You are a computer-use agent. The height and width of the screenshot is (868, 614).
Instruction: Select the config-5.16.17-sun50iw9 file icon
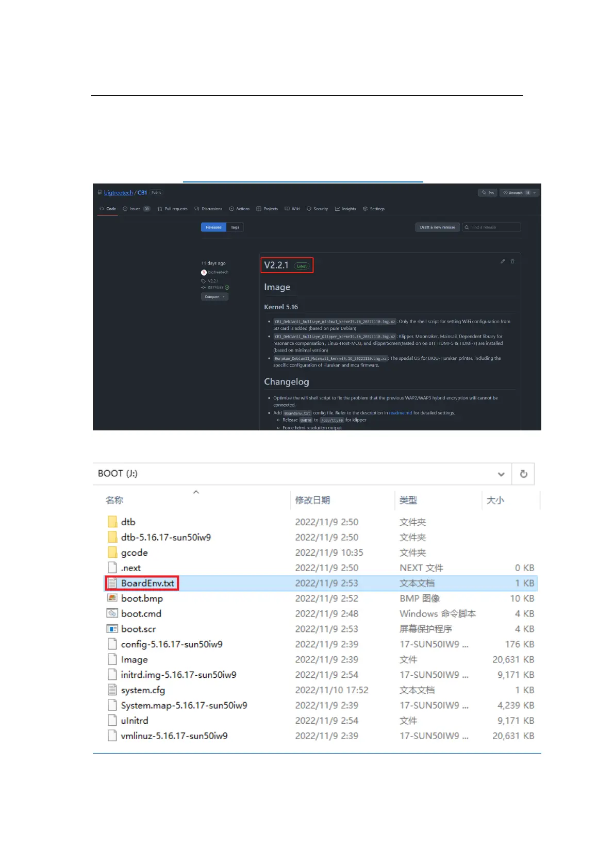(x=112, y=644)
